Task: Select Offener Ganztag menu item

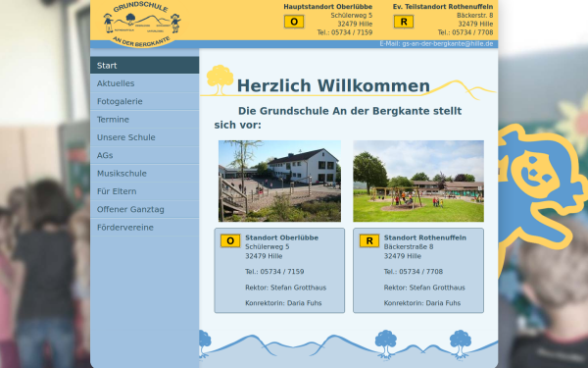Action: (x=144, y=210)
